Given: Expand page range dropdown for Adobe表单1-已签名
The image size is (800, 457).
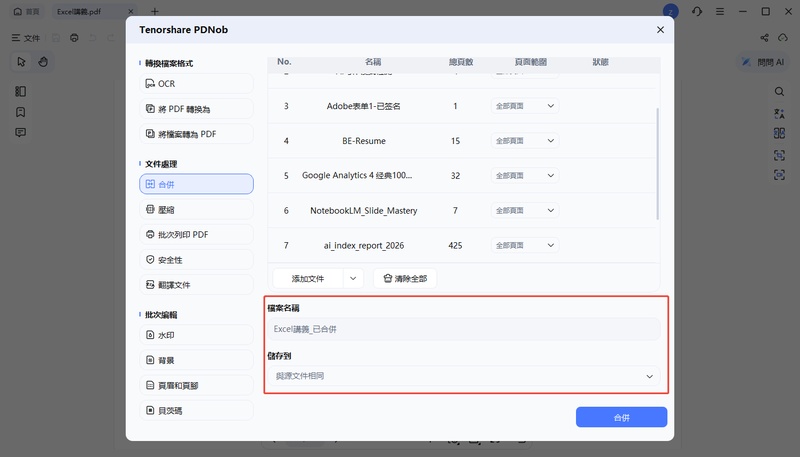Looking at the screenshot, I should click(525, 106).
